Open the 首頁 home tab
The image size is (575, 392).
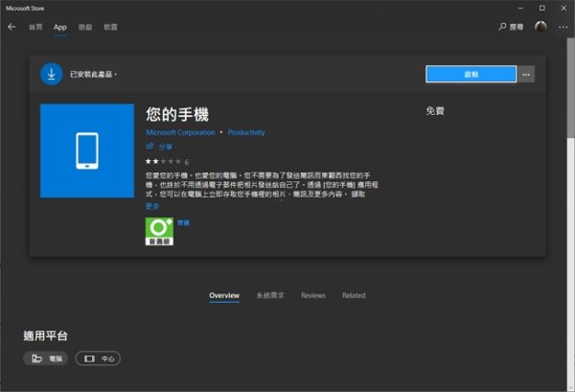[x=35, y=27]
